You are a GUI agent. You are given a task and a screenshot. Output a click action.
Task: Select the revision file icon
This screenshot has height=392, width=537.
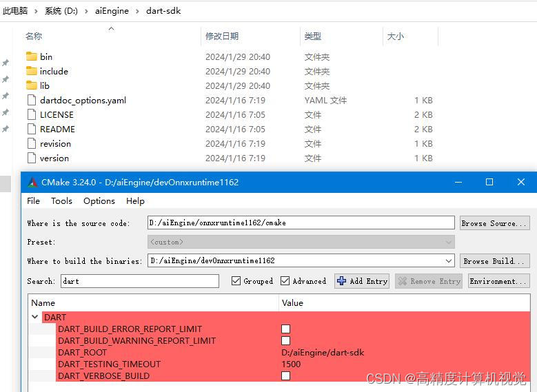(32, 143)
